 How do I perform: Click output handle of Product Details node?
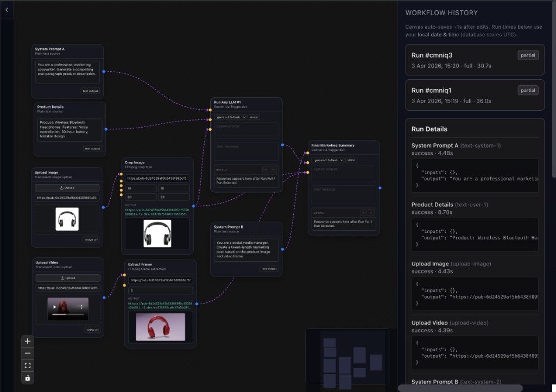click(106, 129)
